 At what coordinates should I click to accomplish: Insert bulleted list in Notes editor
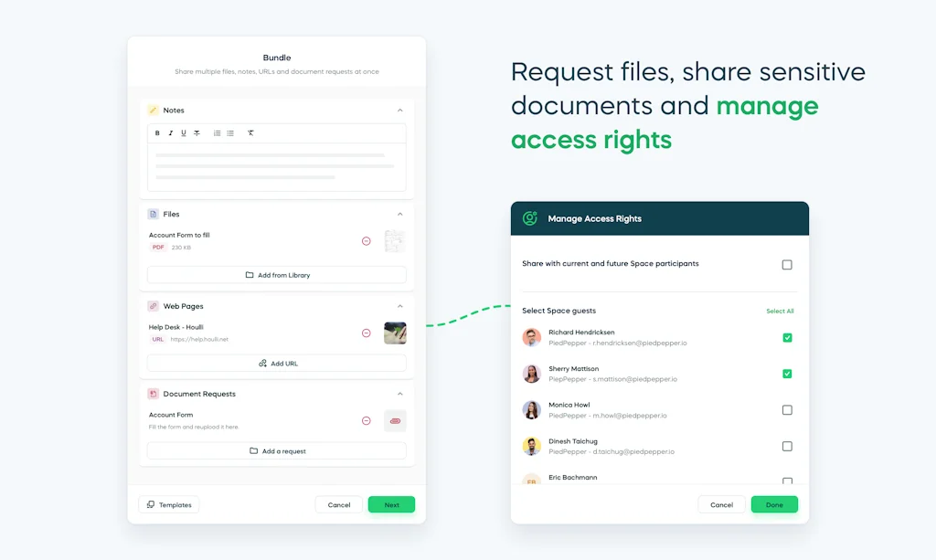(230, 133)
